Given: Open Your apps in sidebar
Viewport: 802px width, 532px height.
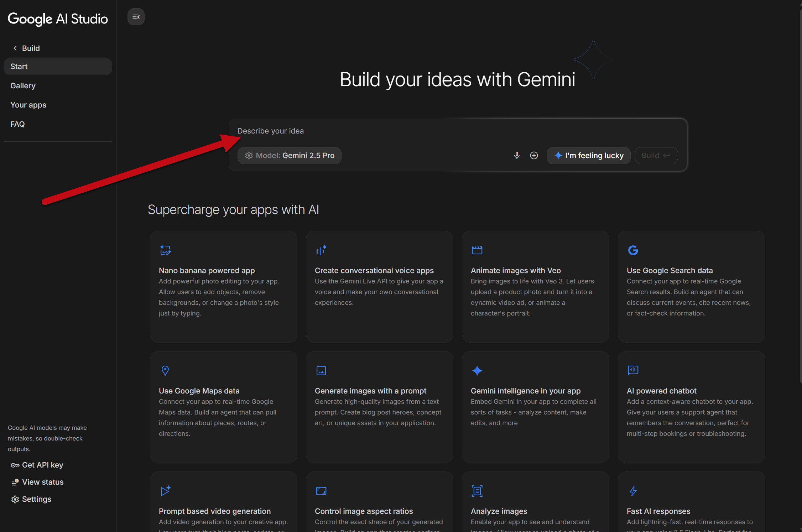Looking at the screenshot, I should [28, 105].
